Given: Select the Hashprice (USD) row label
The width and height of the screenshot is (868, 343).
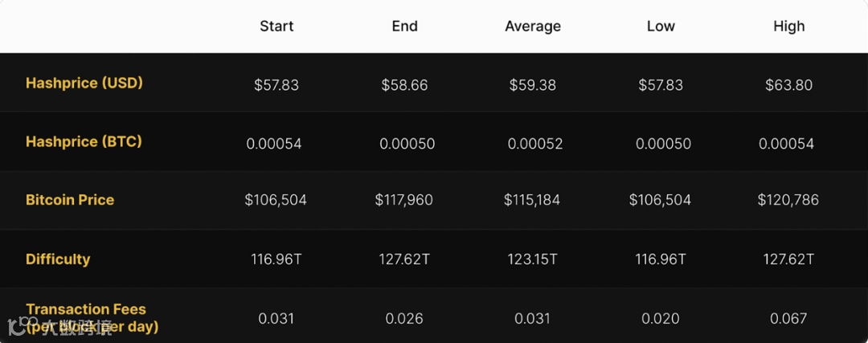Looking at the screenshot, I should pyautogui.click(x=84, y=83).
